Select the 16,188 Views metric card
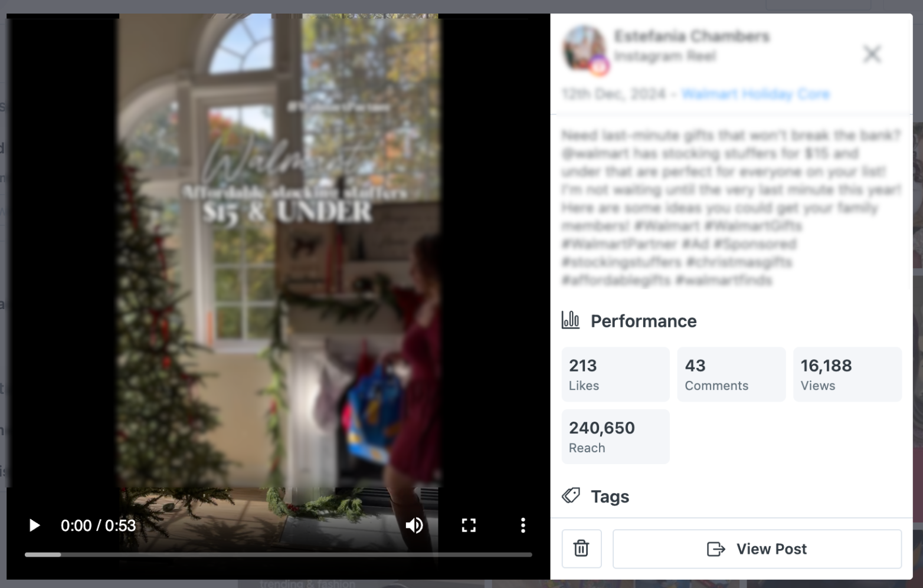Screen dimensions: 923x588 point(847,375)
